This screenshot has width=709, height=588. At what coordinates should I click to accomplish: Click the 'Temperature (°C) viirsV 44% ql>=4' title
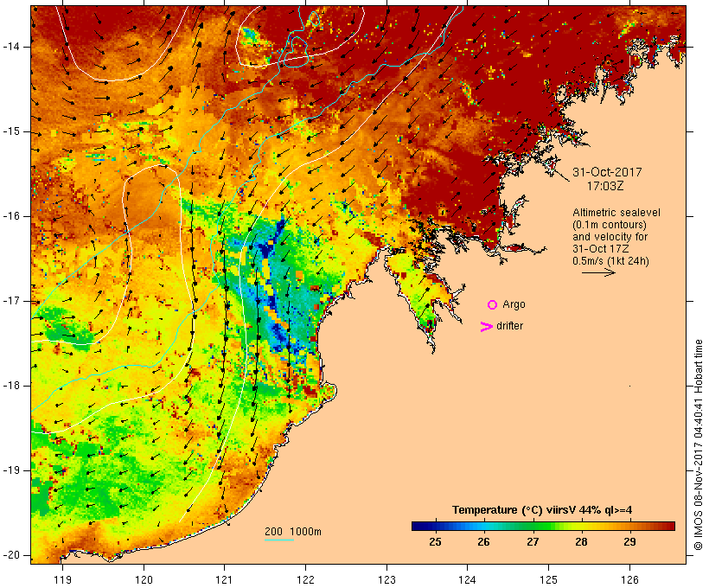(542, 510)
